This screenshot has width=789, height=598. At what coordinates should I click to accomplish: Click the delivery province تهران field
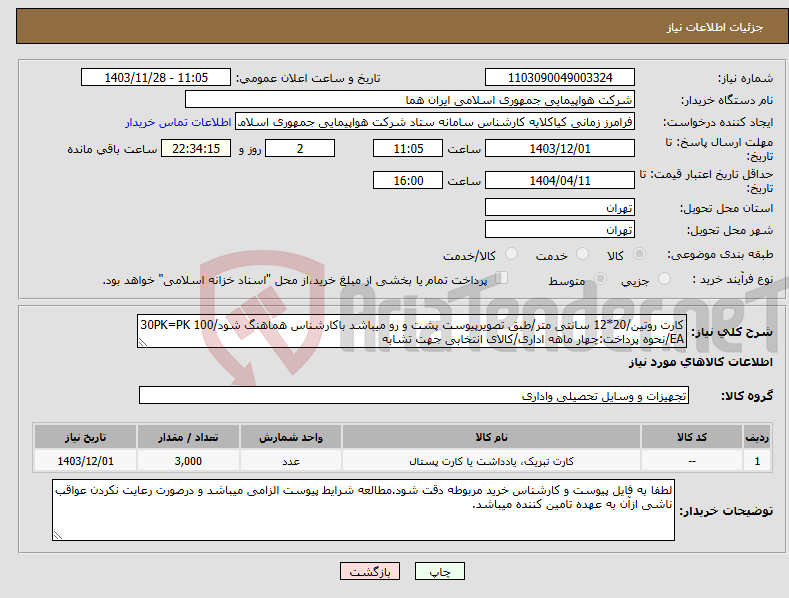[x=560, y=207]
